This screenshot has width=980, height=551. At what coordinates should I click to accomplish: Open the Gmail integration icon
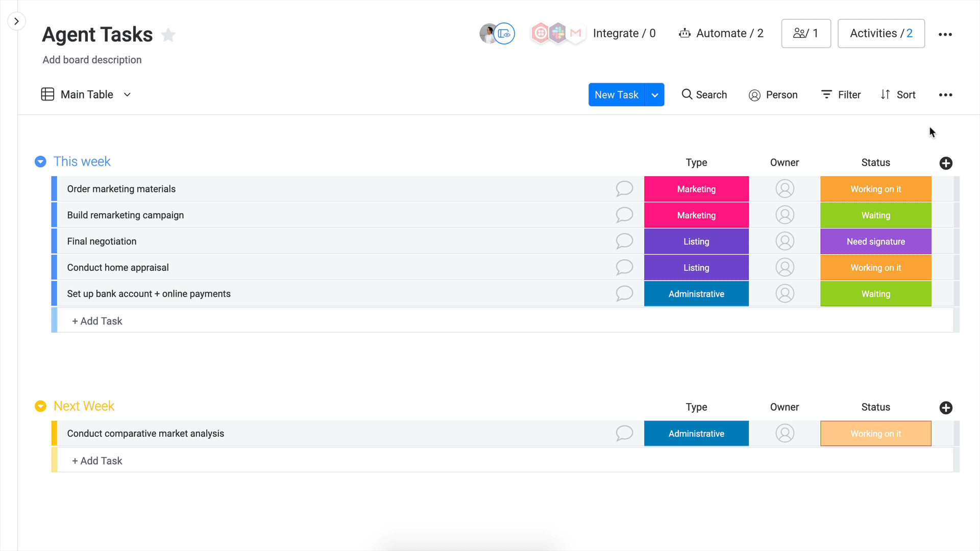tap(576, 34)
